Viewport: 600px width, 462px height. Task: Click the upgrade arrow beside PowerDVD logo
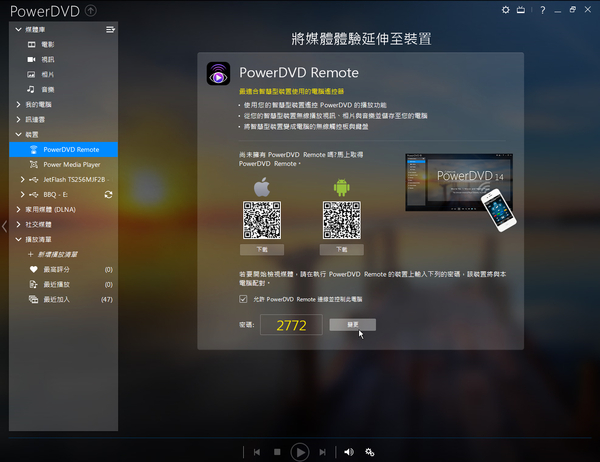pyautogui.click(x=91, y=11)
